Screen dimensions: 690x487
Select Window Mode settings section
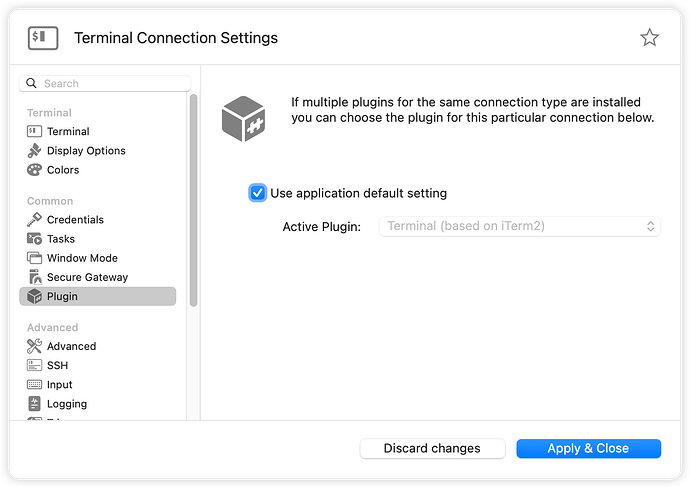point(82,258)
